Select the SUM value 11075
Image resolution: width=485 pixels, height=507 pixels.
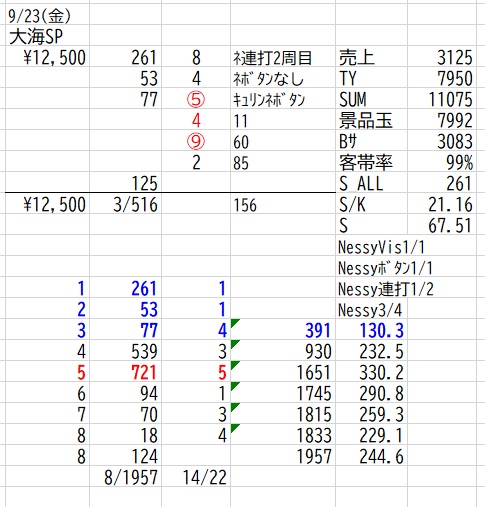[450, 100]
